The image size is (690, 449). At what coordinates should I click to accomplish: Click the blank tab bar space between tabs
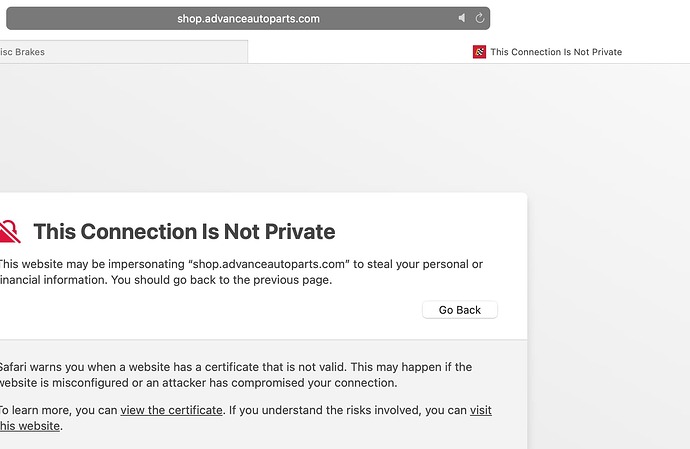pyautogui.click(x=360, y=52)
